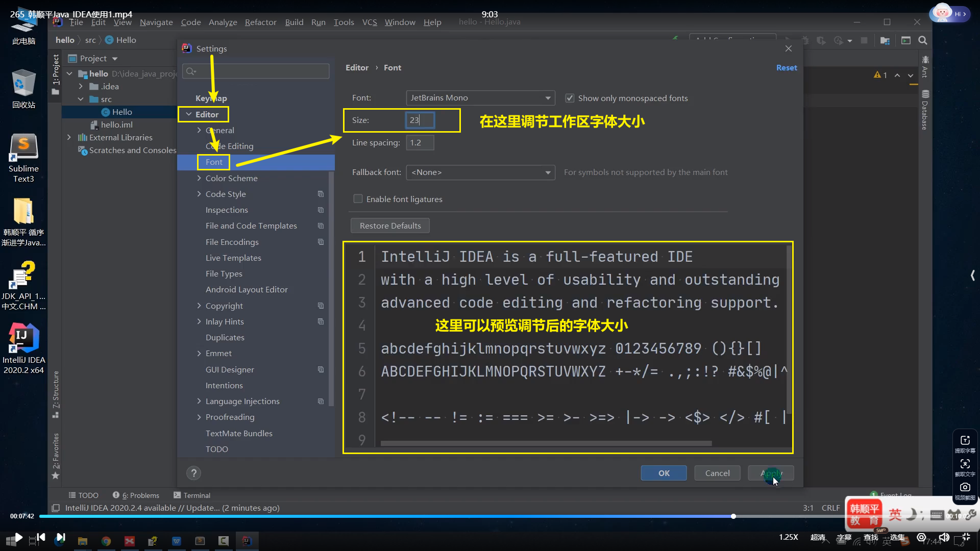The width and height of the screenshot is (980, 551).
Task: Open the Font dropdown showing JetBrains Mono
Action: 480,98
